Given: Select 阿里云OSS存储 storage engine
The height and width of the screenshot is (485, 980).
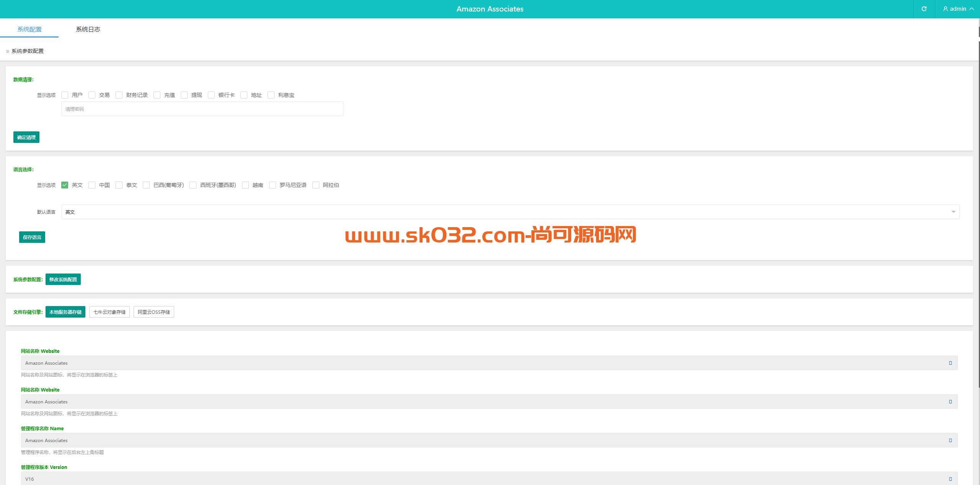Looking at the screenshot, I should point(154,312).
